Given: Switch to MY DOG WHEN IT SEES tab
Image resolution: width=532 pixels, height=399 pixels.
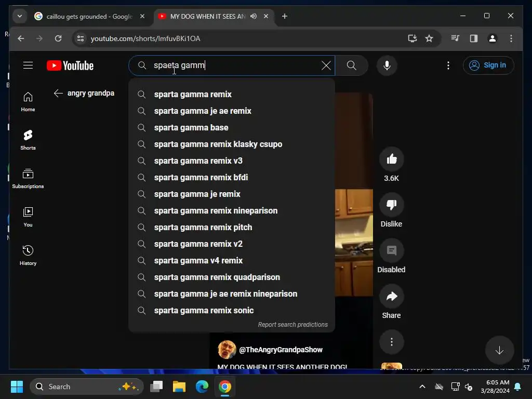Looking at the screenshot, I should tap(207, 16).
